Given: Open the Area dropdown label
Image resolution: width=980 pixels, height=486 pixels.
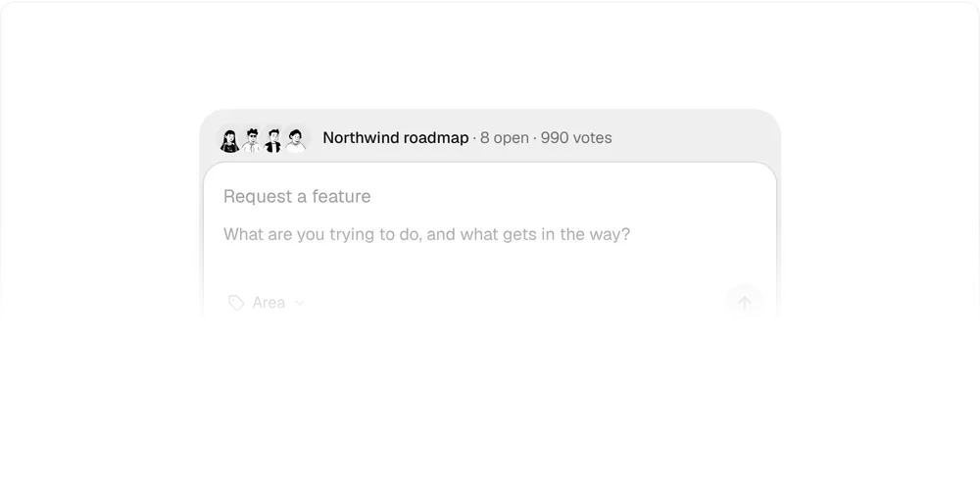Looking at the screenshot, I should [x=269, y=303].
